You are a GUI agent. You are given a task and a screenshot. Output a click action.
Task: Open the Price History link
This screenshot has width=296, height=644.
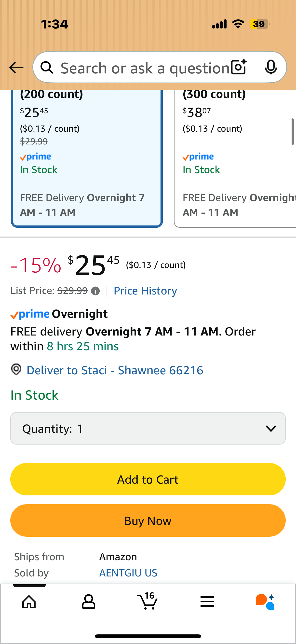[x=145, y=291]
